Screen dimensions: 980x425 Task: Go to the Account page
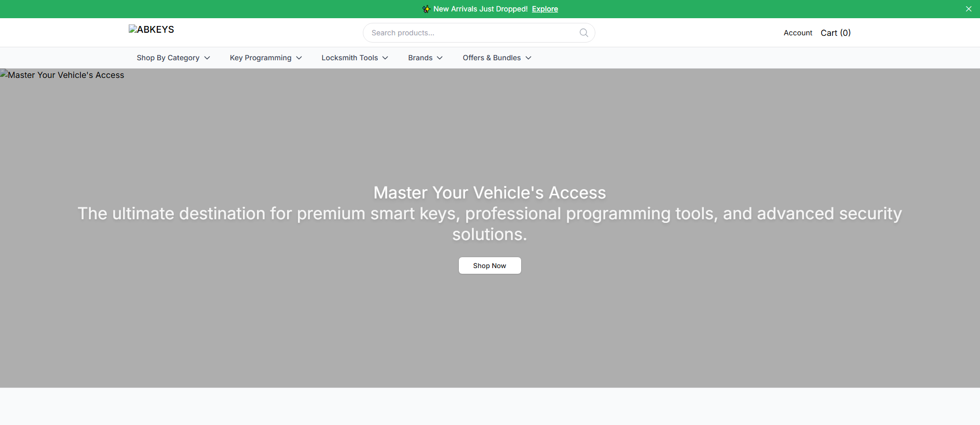tap(798, 33)
